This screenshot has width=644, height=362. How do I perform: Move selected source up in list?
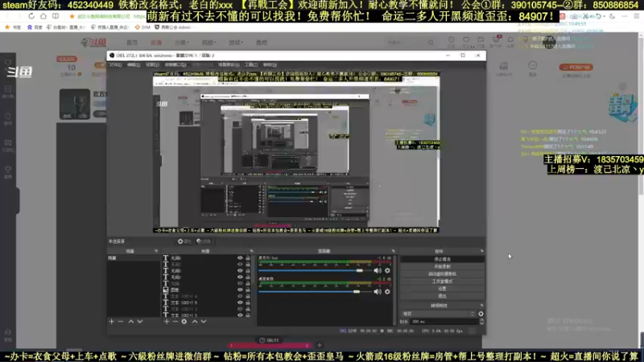coord(195,322)
